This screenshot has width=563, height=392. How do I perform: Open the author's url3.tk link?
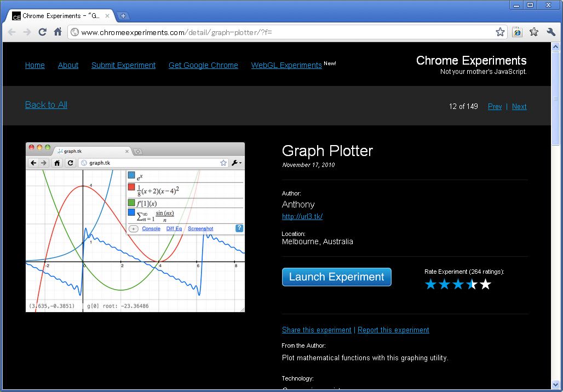302,216
